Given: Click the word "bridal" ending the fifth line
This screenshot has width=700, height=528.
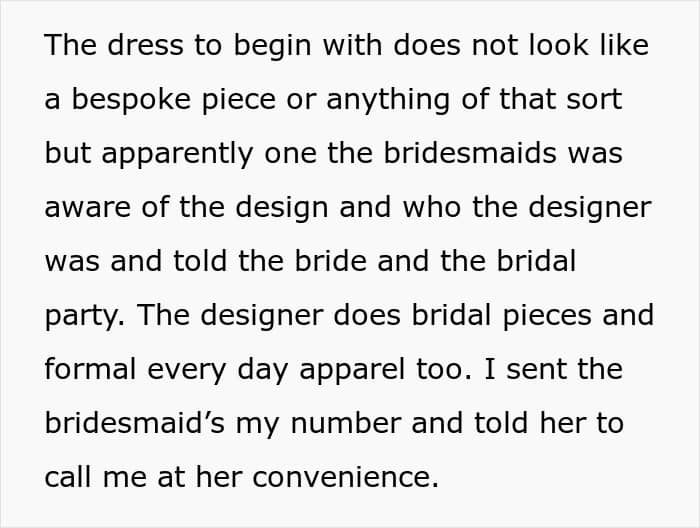Looking at the screenshot, I should coord(536,261).
